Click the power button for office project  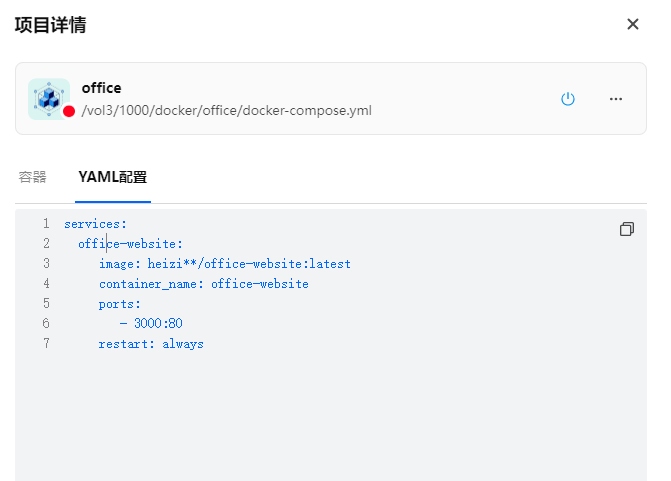(568, 99)
